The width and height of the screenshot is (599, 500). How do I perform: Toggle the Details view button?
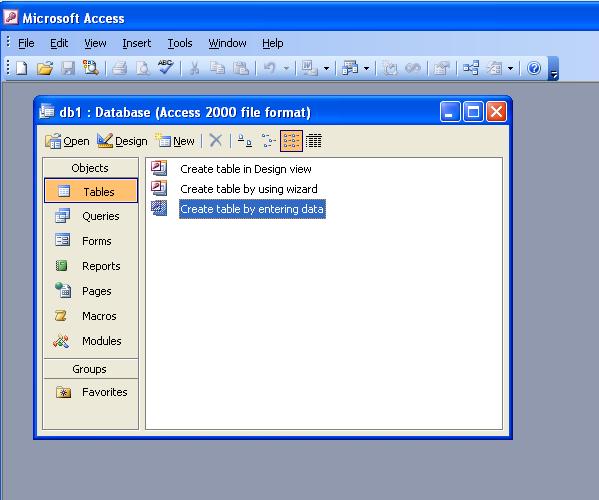click(x=314, y=141)
